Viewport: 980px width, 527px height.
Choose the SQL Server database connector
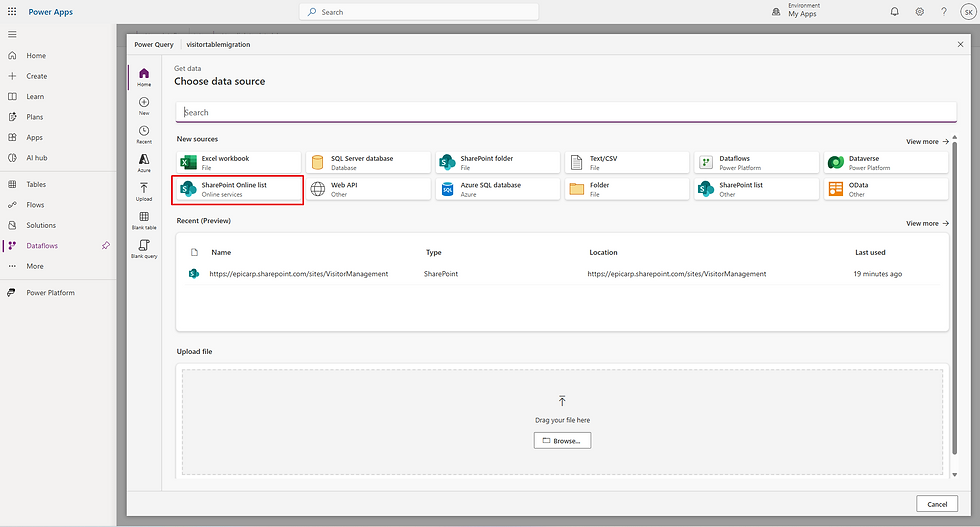[368, 163]
